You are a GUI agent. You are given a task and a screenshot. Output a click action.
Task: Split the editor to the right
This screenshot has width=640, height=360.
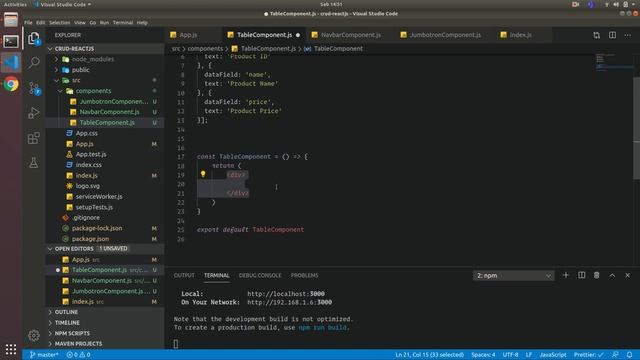pos(612,35)
